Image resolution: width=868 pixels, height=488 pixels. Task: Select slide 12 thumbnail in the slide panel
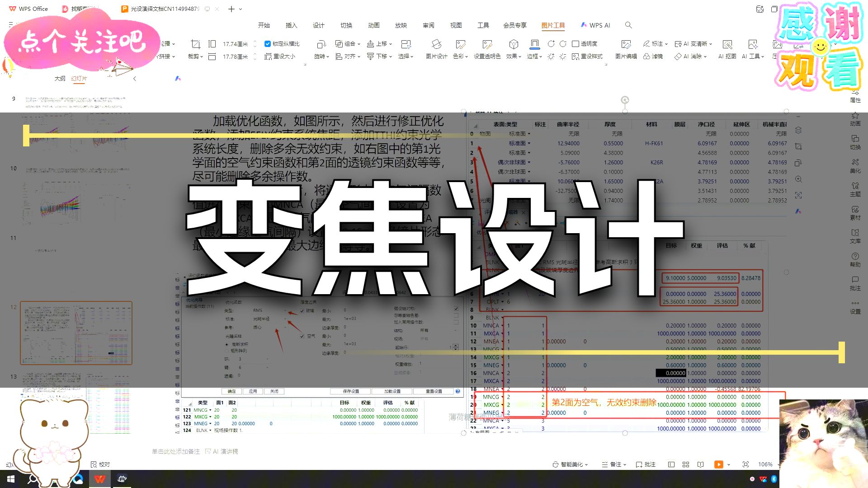(76, 333)
